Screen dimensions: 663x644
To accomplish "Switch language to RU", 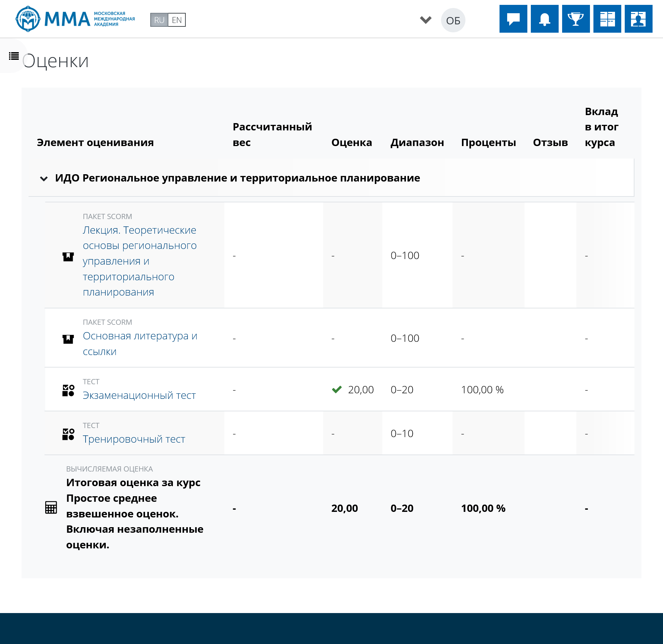I will point(159,20).
